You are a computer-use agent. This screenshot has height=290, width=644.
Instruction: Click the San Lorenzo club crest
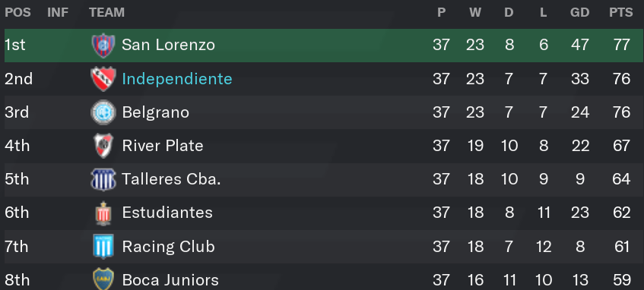(x=103, y=45)
